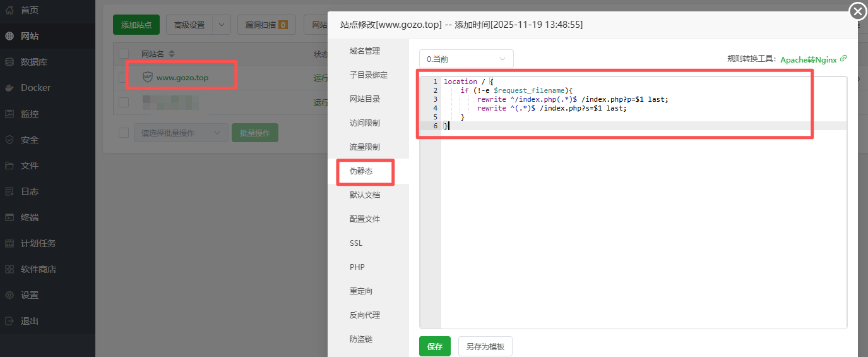Close the site modification dialog
This screenshot has height=357, width=868.
coord(858,11)
